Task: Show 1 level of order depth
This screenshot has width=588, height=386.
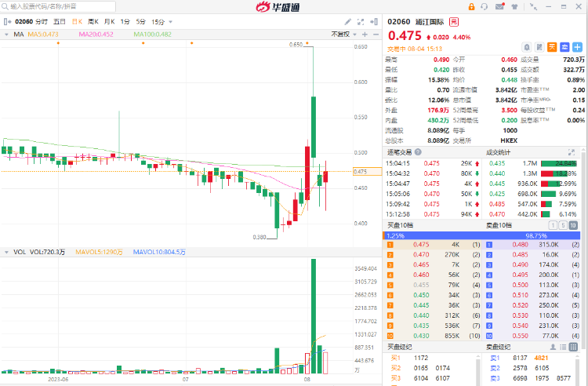Action: click(553, 225)
